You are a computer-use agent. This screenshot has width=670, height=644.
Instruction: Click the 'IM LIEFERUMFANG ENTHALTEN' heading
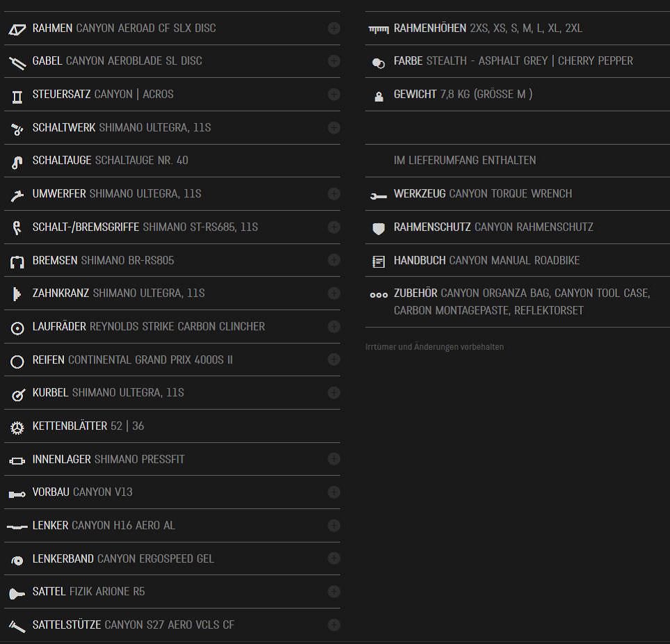(x=465, y=161)
